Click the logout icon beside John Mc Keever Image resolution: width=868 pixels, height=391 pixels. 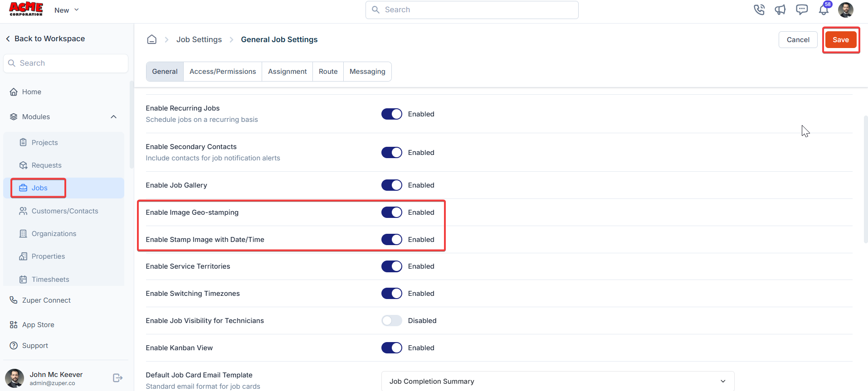[x=117, y=378]
